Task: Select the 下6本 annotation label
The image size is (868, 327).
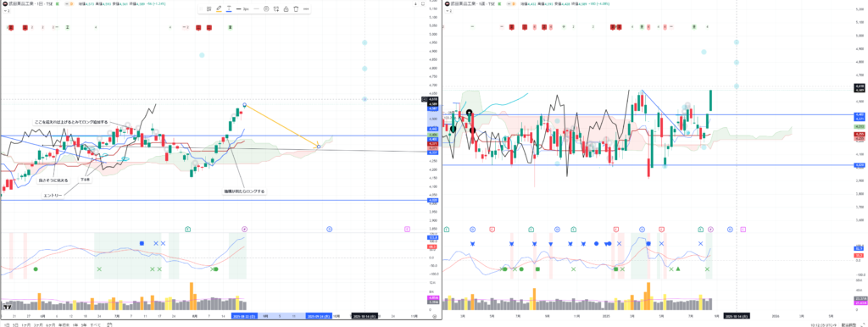Action: (86, 180)
